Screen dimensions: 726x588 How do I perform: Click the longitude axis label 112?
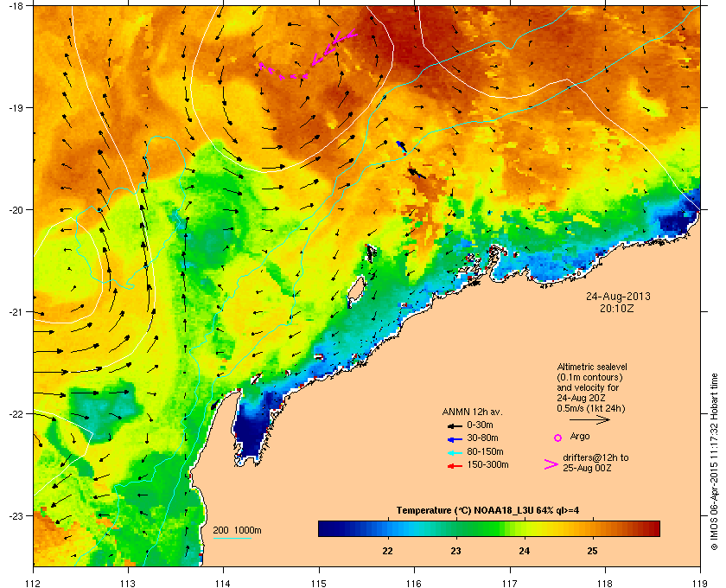tap(34, 583)
